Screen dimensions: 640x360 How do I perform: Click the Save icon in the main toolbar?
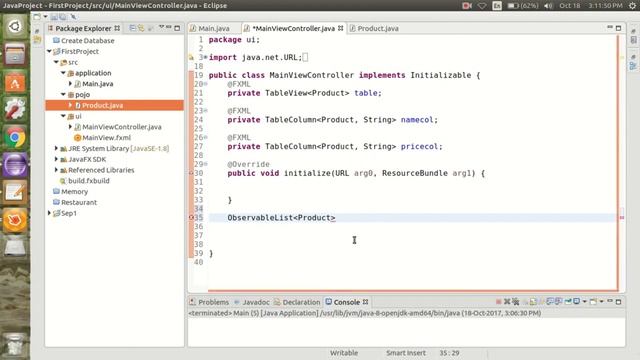tap(54, 17)
